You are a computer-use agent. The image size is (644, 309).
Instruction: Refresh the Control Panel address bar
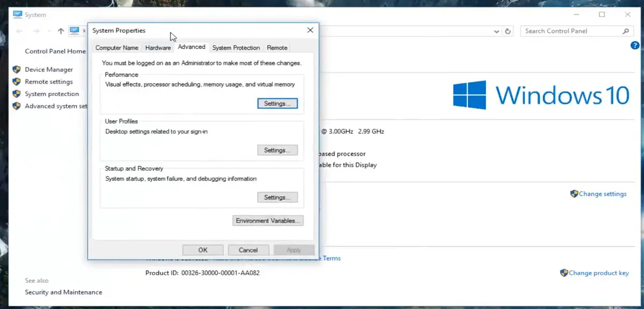point(508,31)
